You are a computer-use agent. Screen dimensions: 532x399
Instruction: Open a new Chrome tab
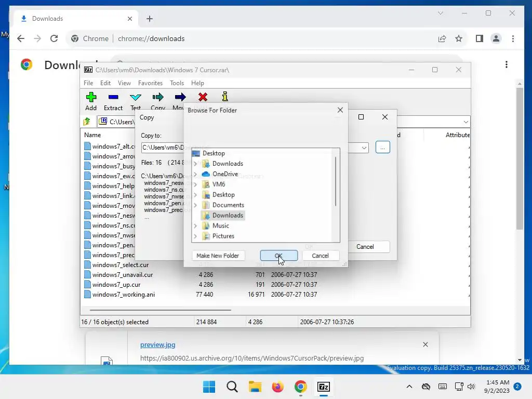pos(149,19)
